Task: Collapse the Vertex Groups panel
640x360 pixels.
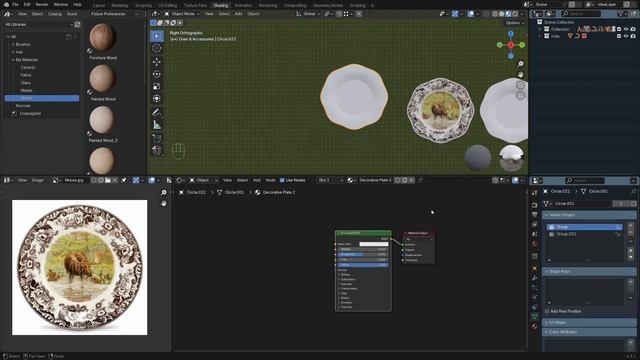Action: click(589, 215)
